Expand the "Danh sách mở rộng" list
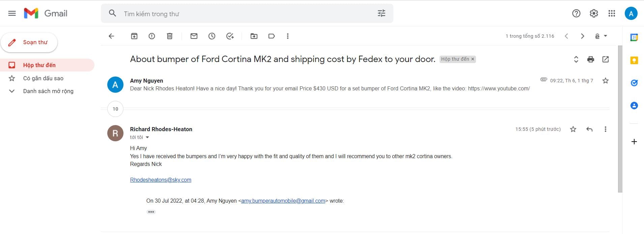The width and height of the screenshot is (644, 234). (x=12, y=91)
